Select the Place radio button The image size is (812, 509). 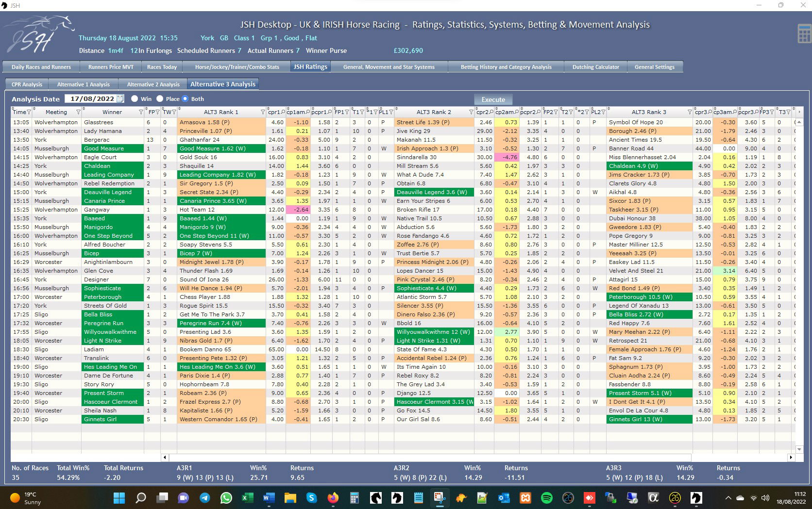(160, 99)
